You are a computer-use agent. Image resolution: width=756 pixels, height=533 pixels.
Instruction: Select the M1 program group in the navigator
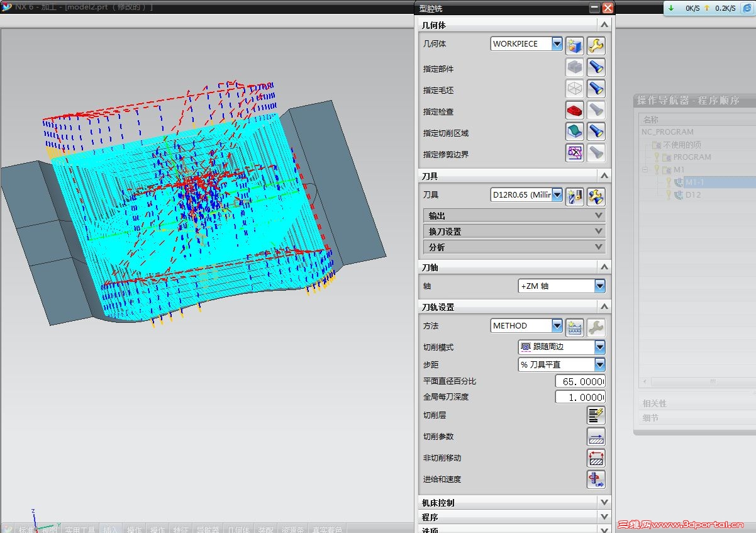point(679,170)
